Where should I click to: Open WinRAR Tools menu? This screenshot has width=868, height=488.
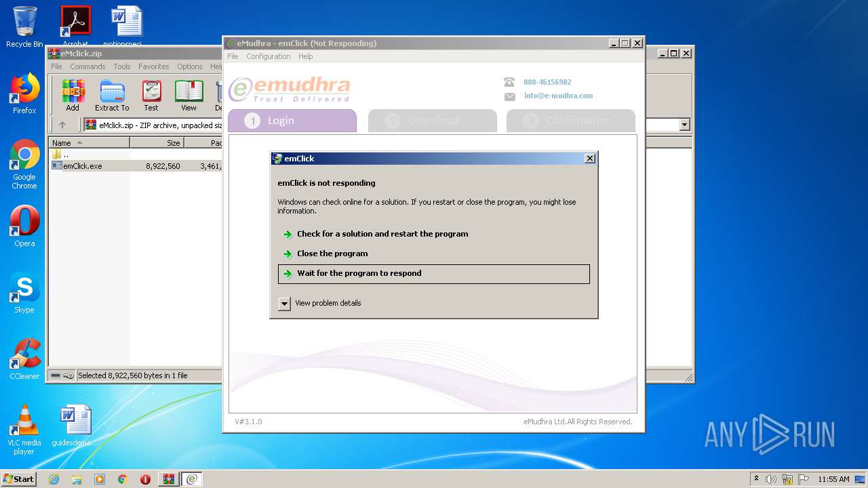(x=122, y=66)
